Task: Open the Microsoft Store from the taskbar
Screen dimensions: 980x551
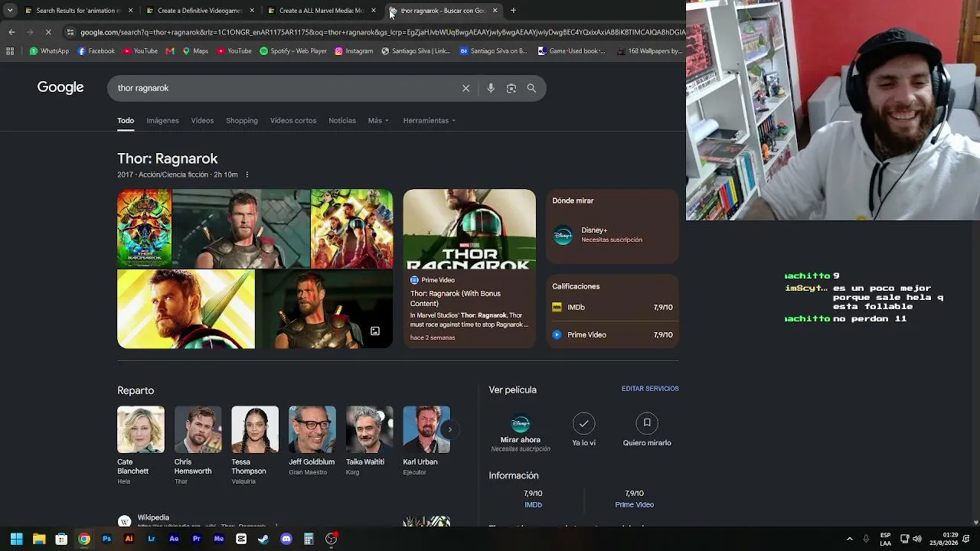Action: pos(61,539)
